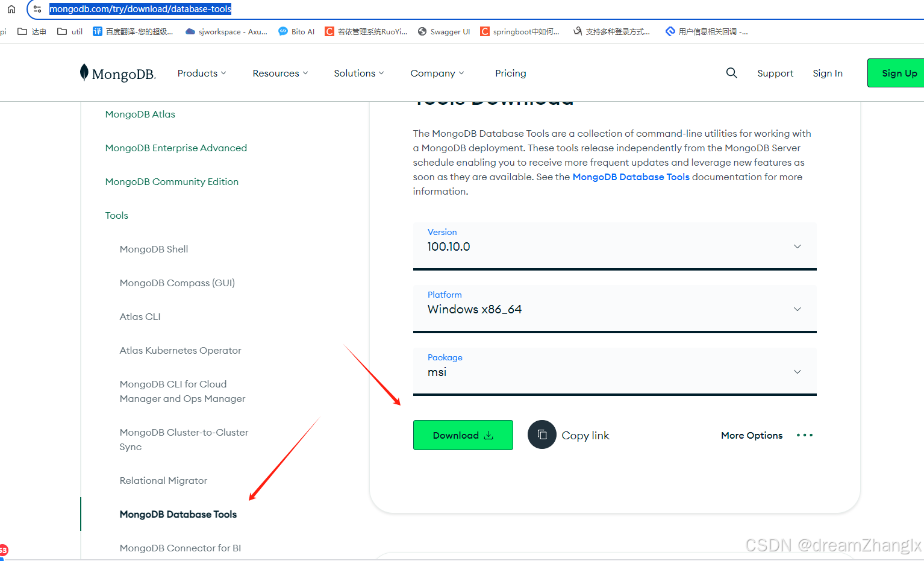Click the Copy link text
The height and width of the screenshot is (561, 924).
pos(585,435)
